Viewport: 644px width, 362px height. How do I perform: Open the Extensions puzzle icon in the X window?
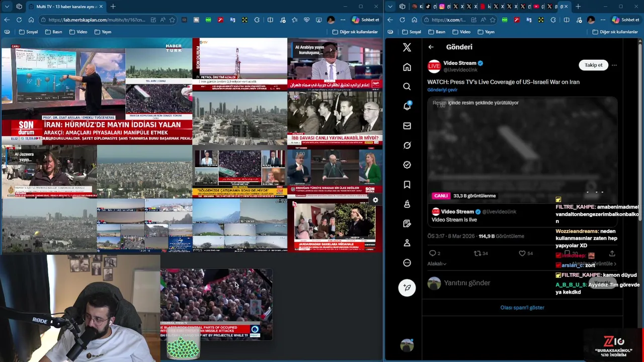[x=553, y=20]
